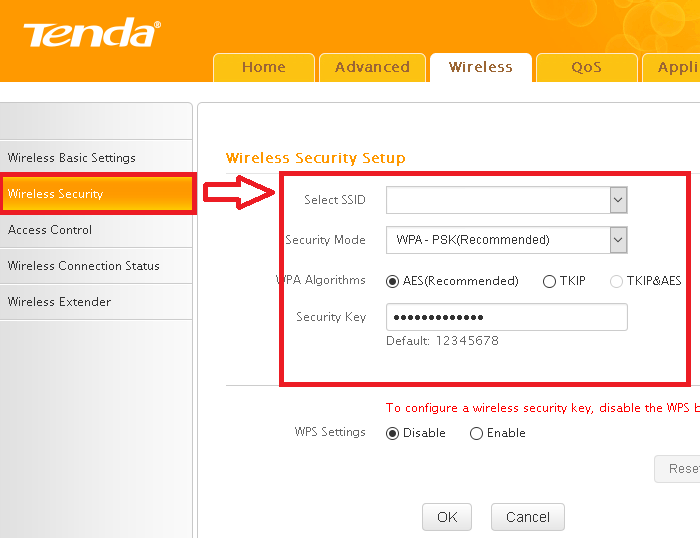700x538 pixels.
Task: Click the red WPS configuration warning text
Action: [542, 408]
